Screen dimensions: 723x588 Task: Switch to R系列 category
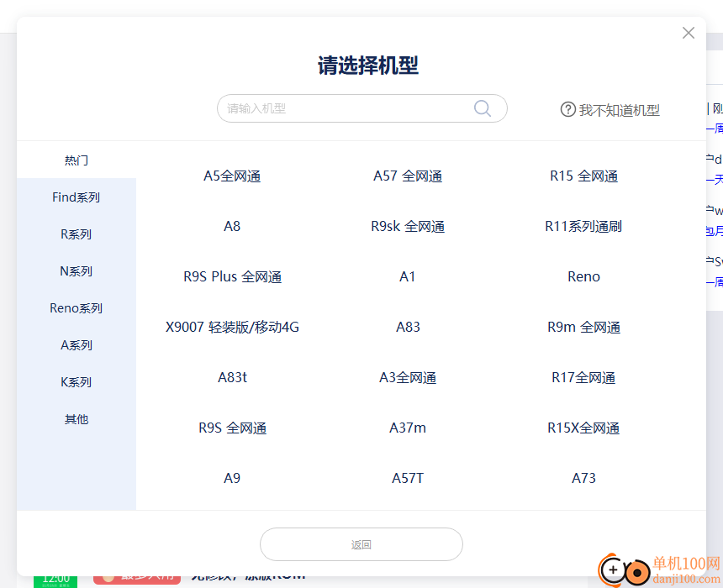[x=77, y=234]
